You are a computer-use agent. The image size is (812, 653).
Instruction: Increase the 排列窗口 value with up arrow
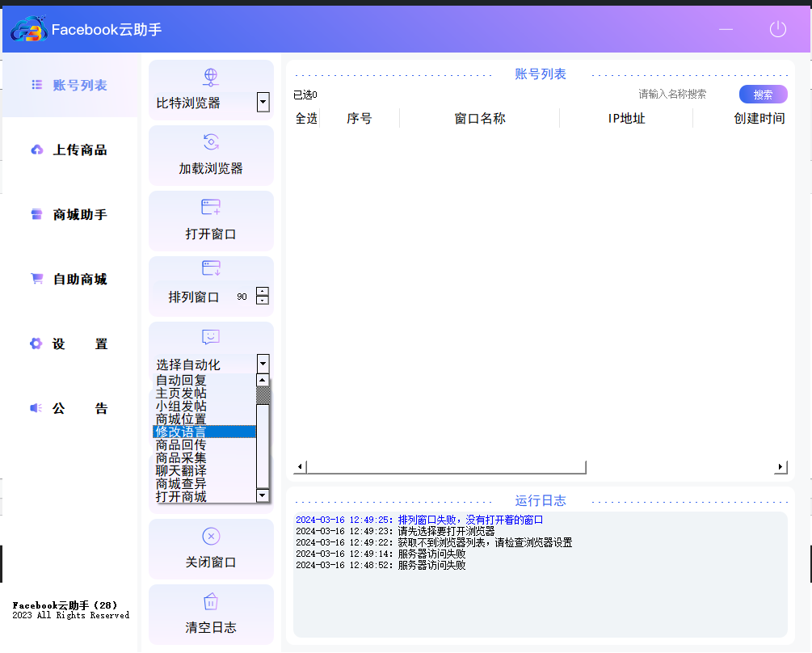pyautogui.click(x=262, y=291)
